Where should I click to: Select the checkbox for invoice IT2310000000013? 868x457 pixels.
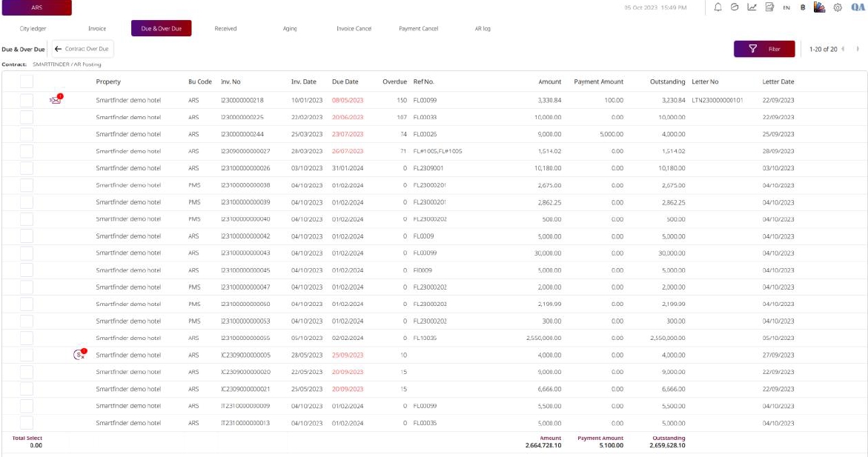tap(26, 423)
